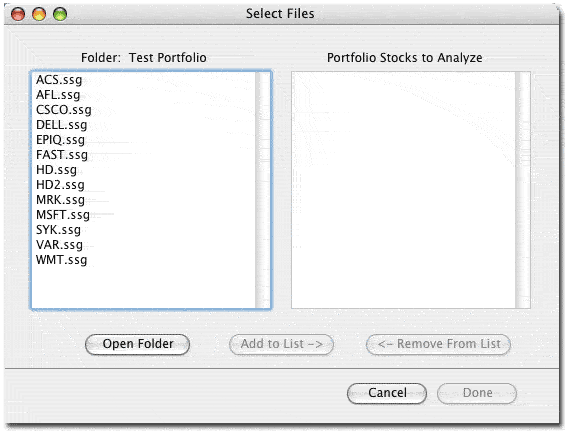Screen dimensions: 565x432
Task: Click the Portfolio Stocks list scrollbar
Action: pyautogui.click(x=522, y=190)
